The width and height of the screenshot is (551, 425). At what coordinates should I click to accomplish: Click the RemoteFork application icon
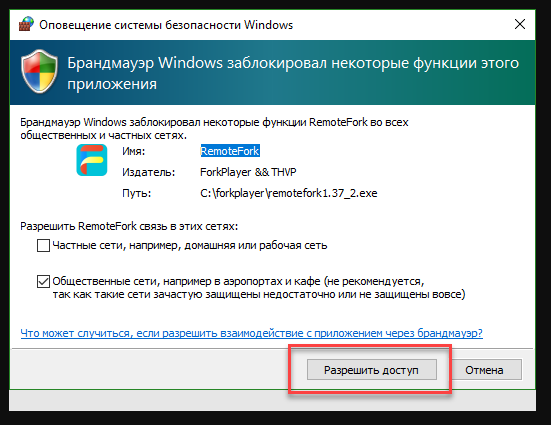click(92, 160)
